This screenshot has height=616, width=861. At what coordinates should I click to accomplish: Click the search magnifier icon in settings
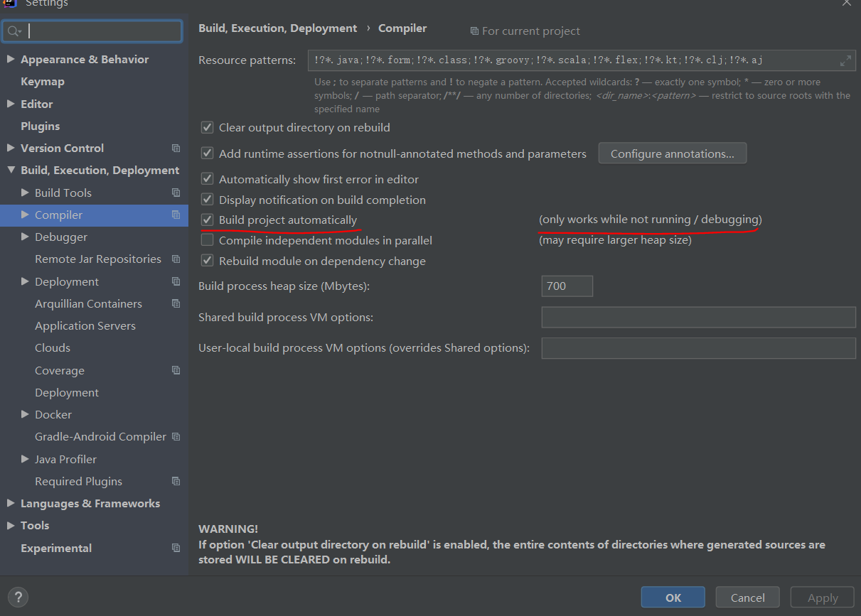tap(14, 31)
